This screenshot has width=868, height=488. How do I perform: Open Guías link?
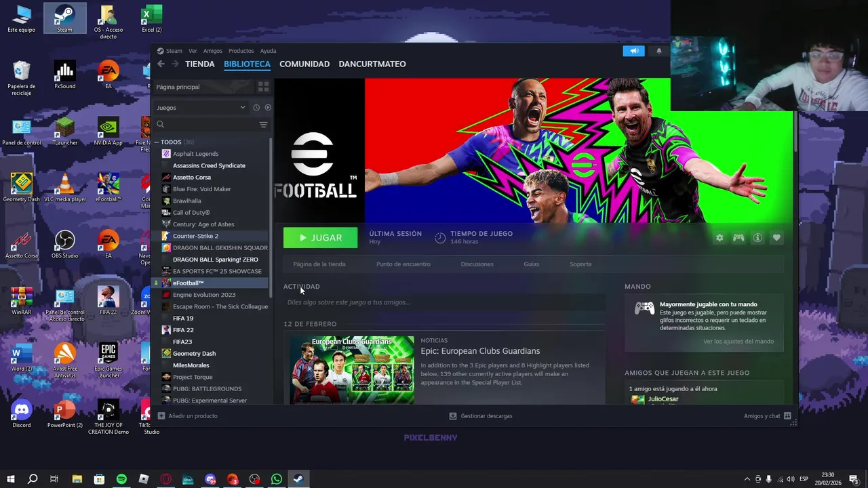531,264
